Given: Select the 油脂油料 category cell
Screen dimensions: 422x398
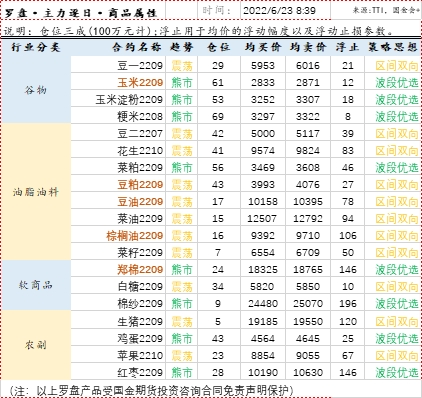Looking at the screenshot, I should click(x=36, y=192).
